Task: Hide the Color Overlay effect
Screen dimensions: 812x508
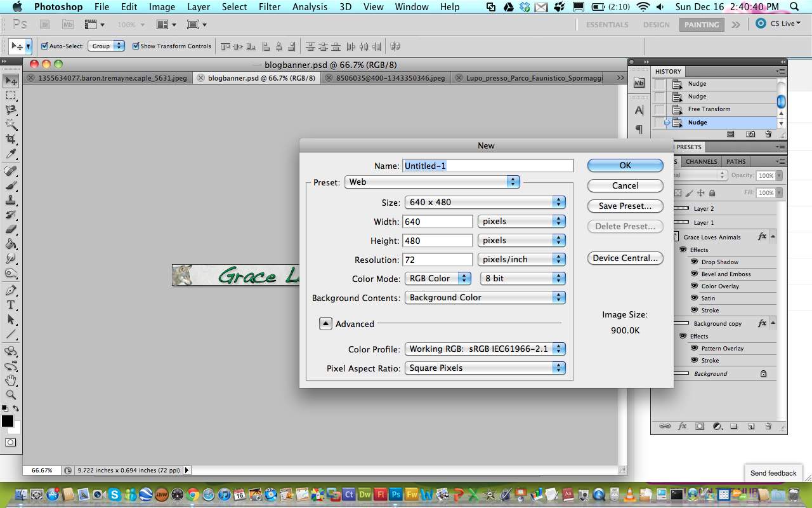Action: tap(695, 286)
